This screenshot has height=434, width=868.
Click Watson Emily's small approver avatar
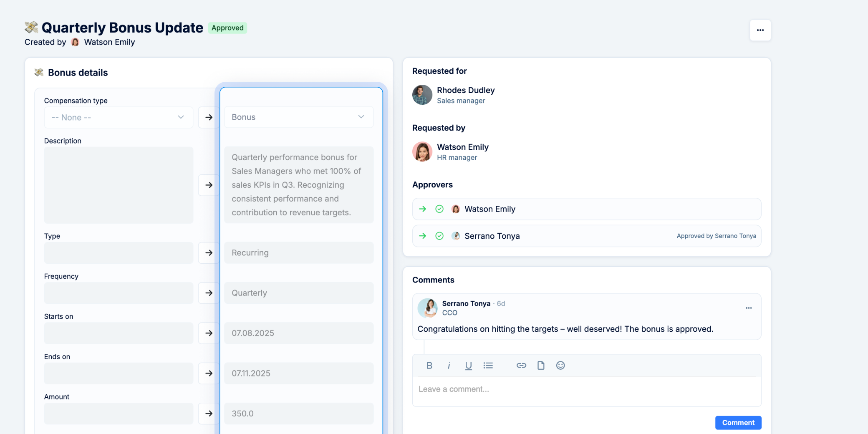click(x=456, y=209)
